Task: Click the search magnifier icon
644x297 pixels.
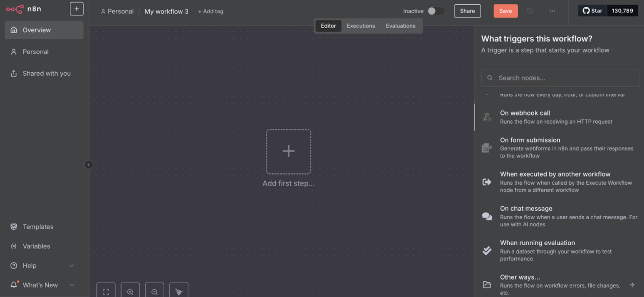Action: click(490, 78)
